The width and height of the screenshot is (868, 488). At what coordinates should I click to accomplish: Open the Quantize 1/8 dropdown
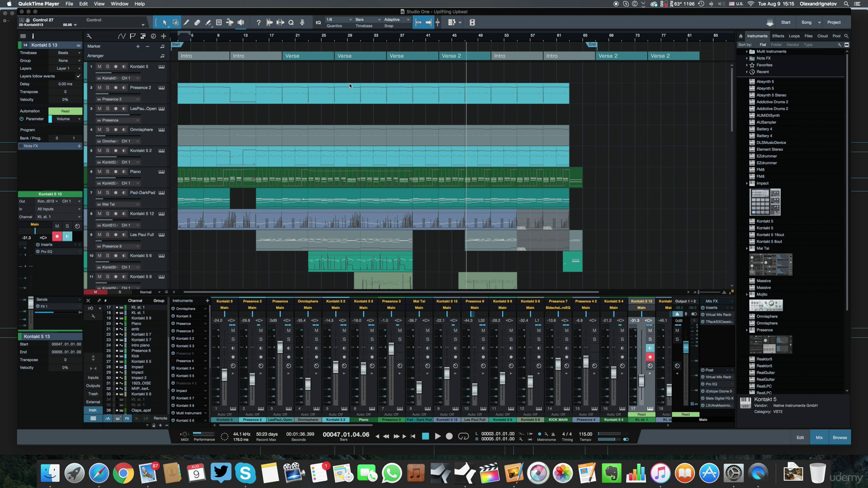pos(339,20)
